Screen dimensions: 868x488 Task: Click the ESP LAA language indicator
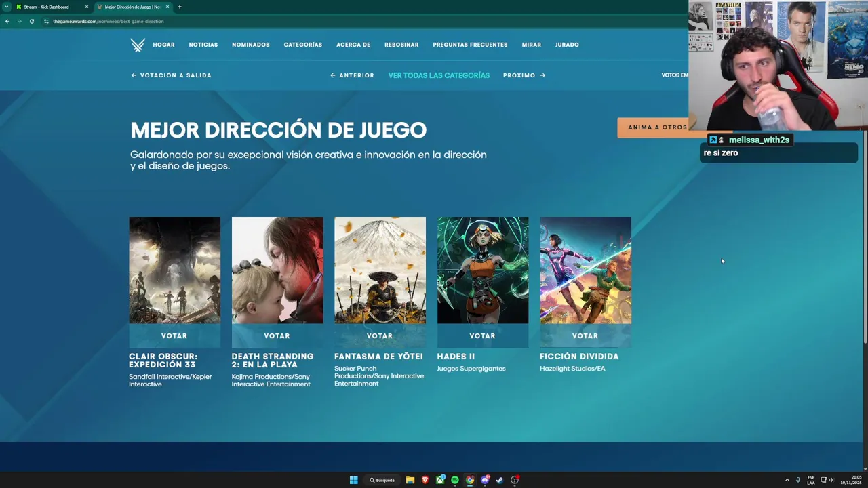[811, 480]
